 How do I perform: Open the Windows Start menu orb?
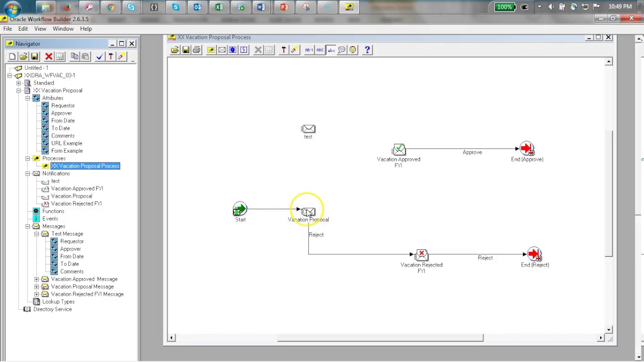point(12,8)
